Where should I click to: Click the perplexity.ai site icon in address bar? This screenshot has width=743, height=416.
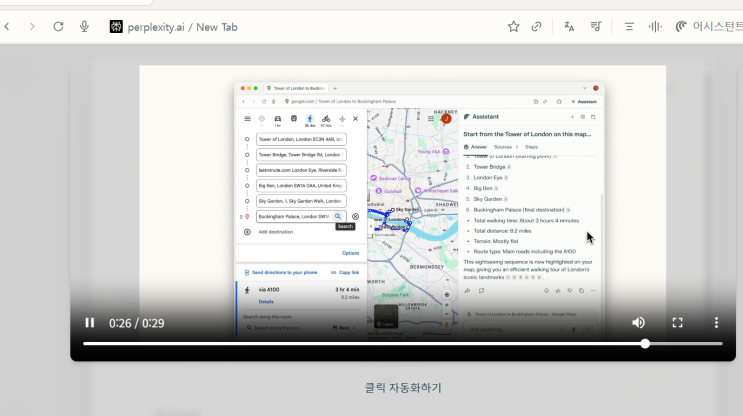click(x=116, y=27)
